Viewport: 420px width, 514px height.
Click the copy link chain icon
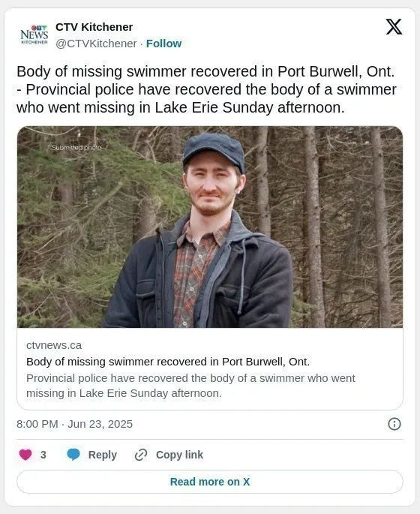[141, 455]
